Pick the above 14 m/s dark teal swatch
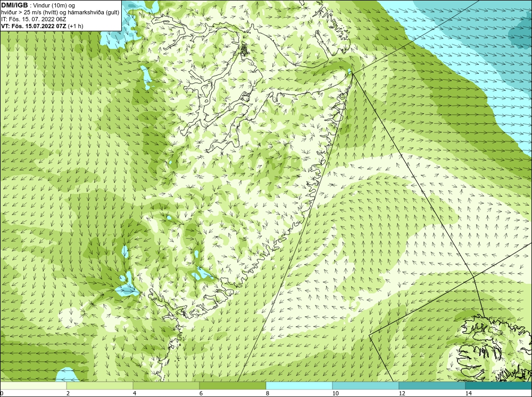The height and width of the screenshot is (397, 532). [499, 385]
